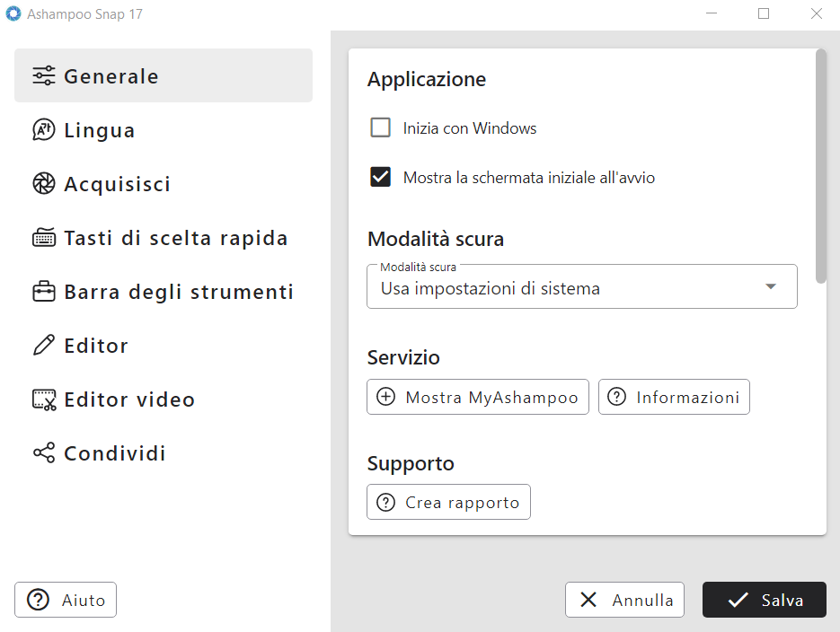840x632 pixels.
Task: Open the Editor video settings section
Action: [x=164, y=399]
